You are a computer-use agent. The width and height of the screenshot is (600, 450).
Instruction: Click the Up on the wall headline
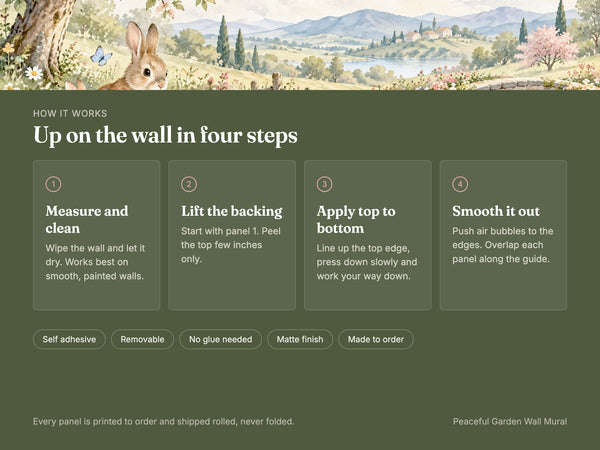click(165, 135)
